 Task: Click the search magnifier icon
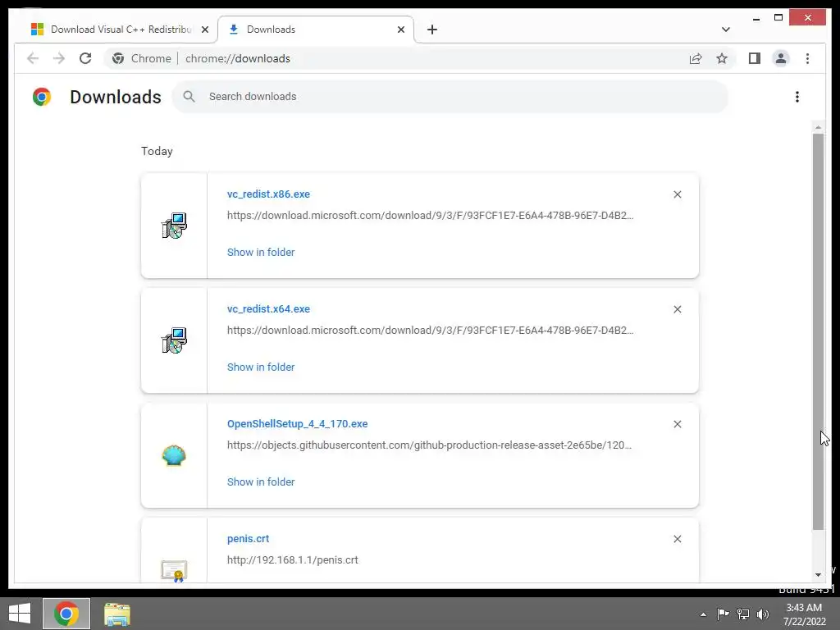click(189, 97)
